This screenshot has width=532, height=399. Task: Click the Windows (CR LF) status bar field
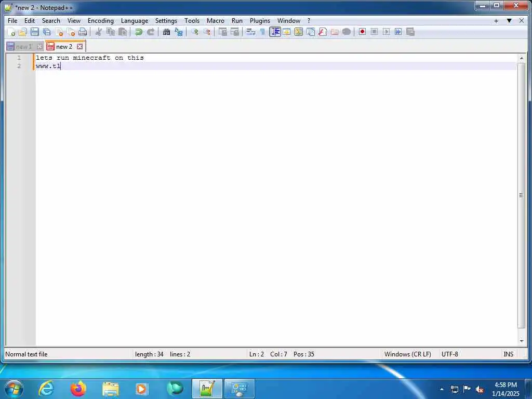pyautogui.click(x=408, y=354)
